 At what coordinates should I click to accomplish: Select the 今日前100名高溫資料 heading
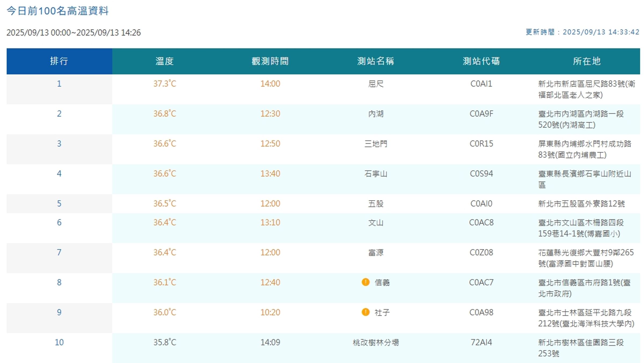58,11
